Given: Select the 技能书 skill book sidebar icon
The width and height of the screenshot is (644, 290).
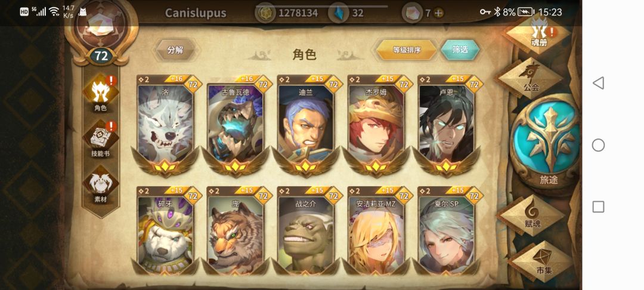Looking at the screenshot, I should pyautogui.click(x=101, y=140).
